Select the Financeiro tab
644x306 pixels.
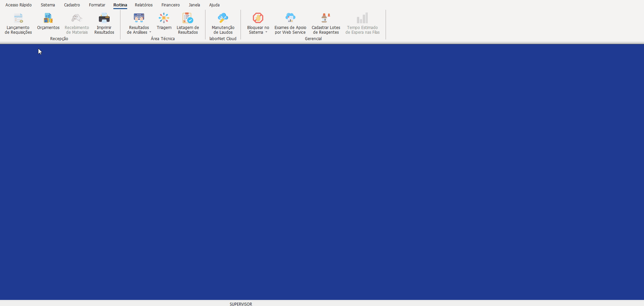[x=170, y=5]
